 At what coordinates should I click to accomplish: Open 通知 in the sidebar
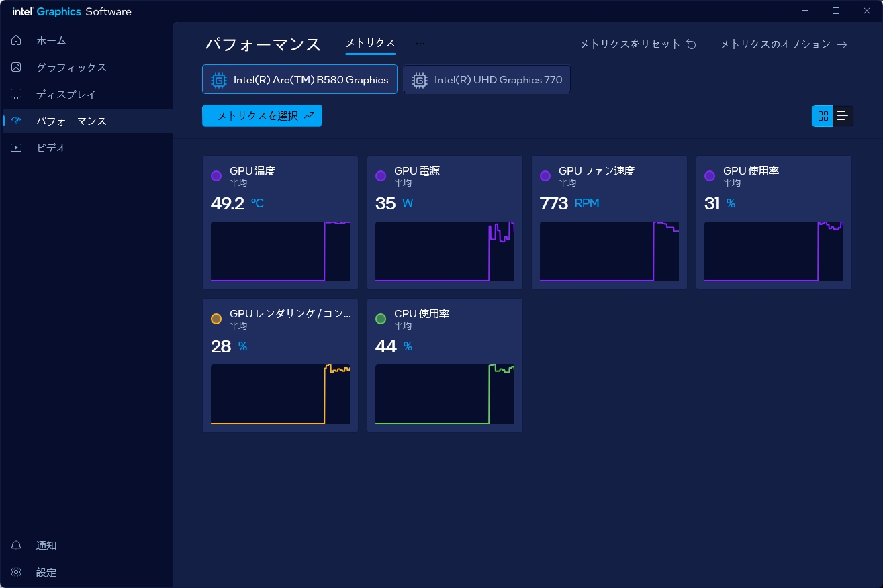87,545
